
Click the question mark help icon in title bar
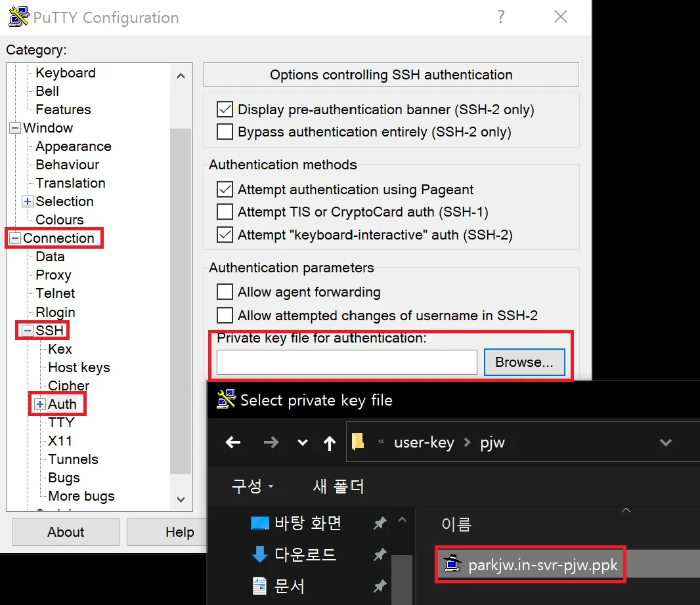(501, 17)
